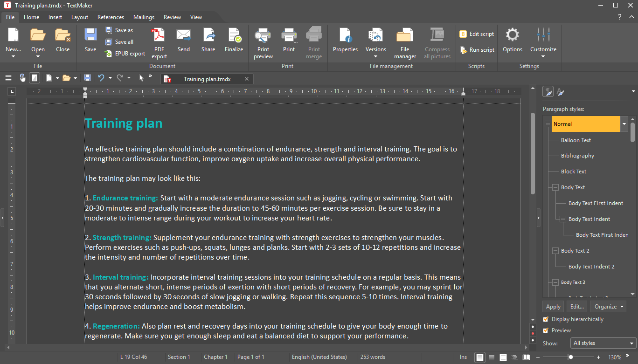Uncheck Display hierarchically checkbox
Viewport: 638px width, 364px height.
click(x=546, y=319)
